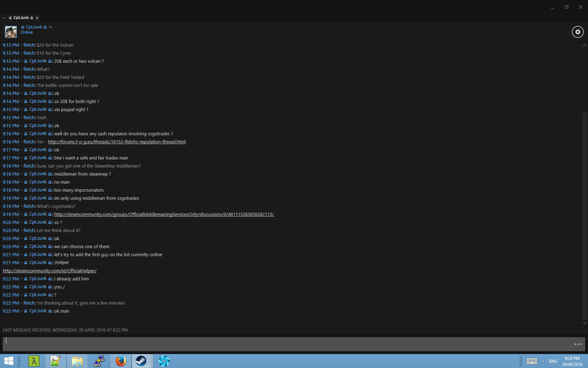Click the green lambda taskbar icon
Screen dimensions: 588x368
coord(34,361)
